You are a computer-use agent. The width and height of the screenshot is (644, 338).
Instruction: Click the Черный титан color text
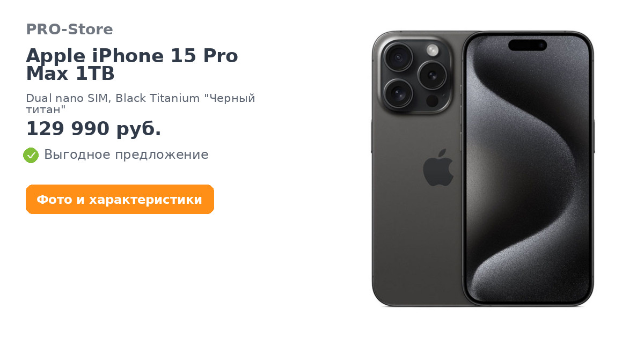tap(141, 104)
